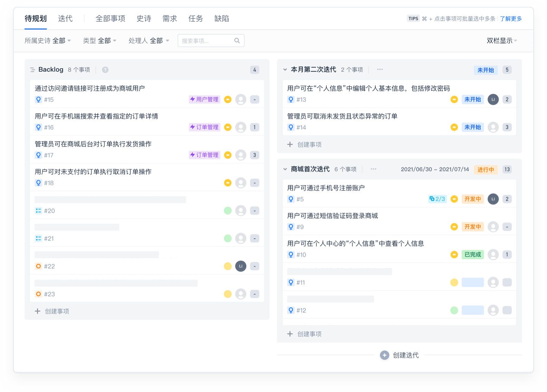This screenshot has height=392, width=547.
Task: Open the 双栏显示 layout dropdown
Action: (x=501, y=41)
